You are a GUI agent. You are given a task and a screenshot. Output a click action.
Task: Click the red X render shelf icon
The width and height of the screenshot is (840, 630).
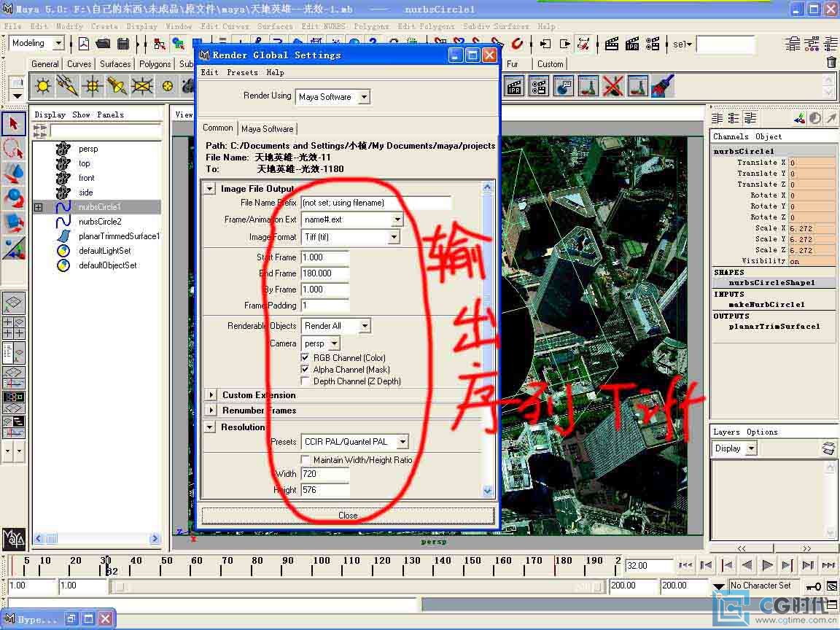[612, 86]
